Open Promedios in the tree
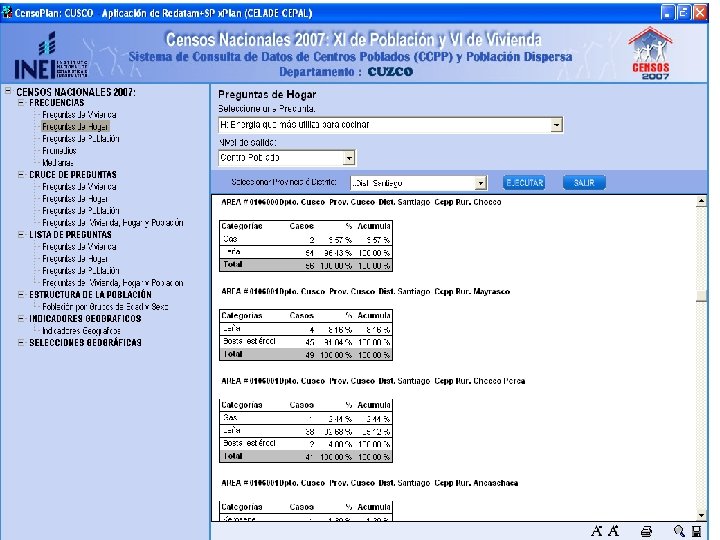 (59, 151)
